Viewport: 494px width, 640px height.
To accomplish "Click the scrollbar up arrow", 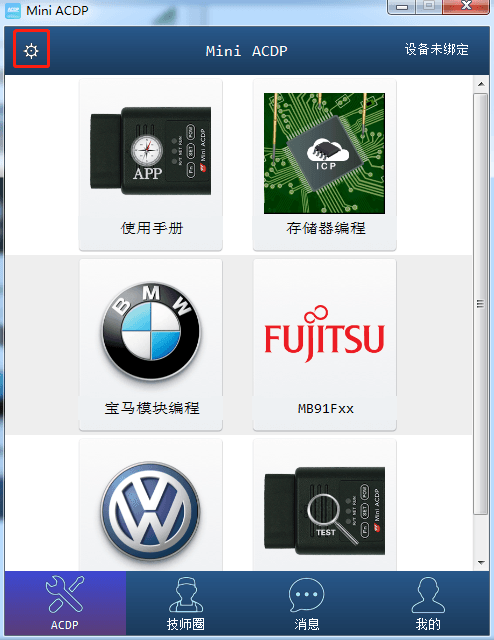I will [x=481, y=84].
